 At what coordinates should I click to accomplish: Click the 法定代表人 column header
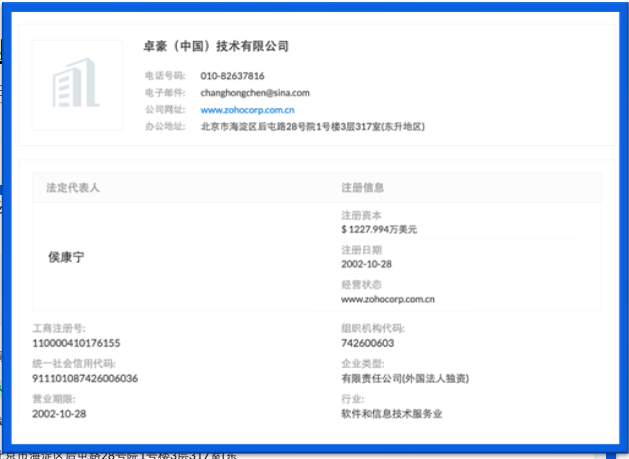click(x=73, y=187)
